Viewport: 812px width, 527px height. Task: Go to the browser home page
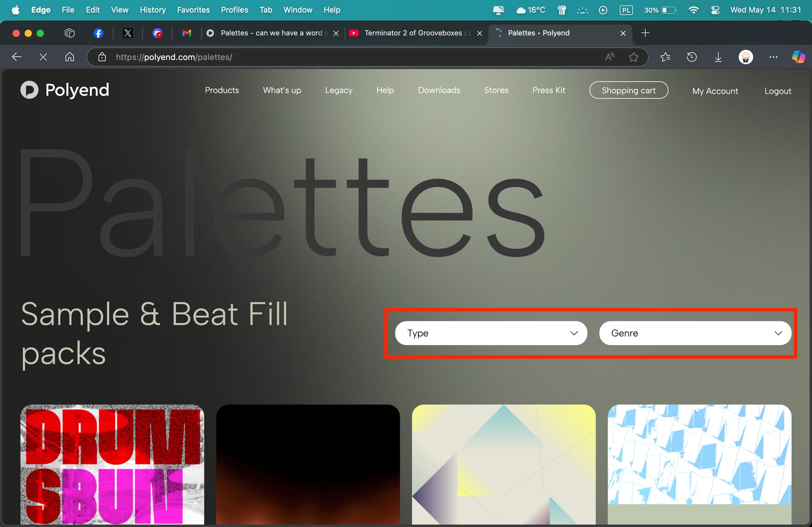(70, 57)
